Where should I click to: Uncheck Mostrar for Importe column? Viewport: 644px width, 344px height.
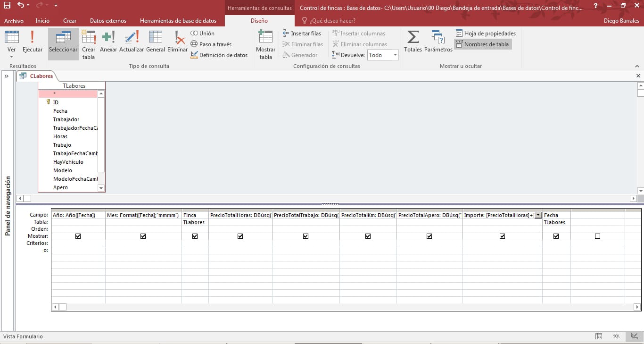pos(503,236)
